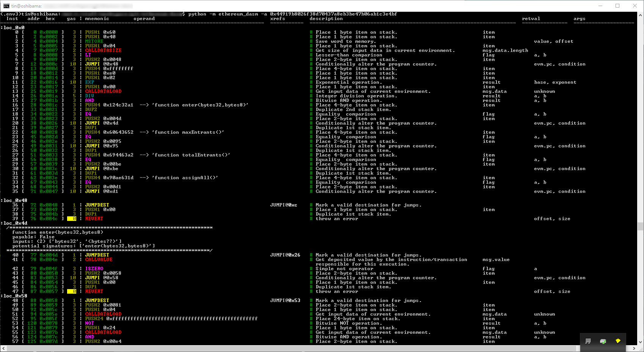Click the loc_0x4d block label
644x352 pixels.
(15, 223)
